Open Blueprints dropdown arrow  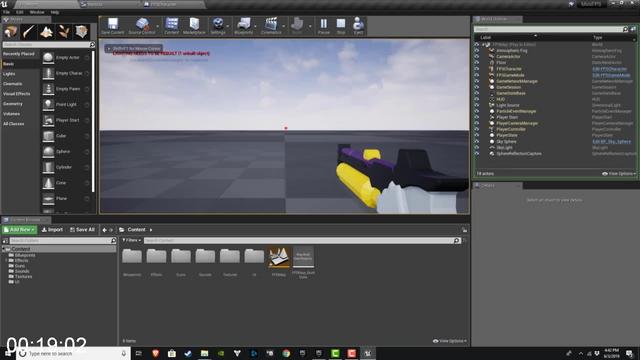pos(256,27)
